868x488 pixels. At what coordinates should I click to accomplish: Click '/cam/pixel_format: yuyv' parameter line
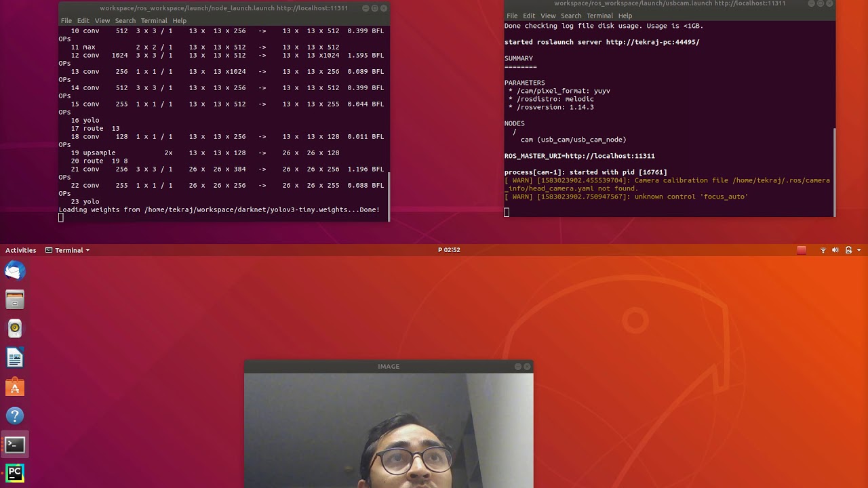click(559, 91)
